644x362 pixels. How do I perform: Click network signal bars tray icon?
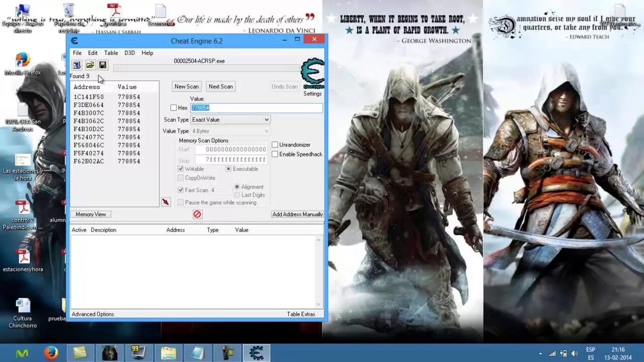[552, 353]
